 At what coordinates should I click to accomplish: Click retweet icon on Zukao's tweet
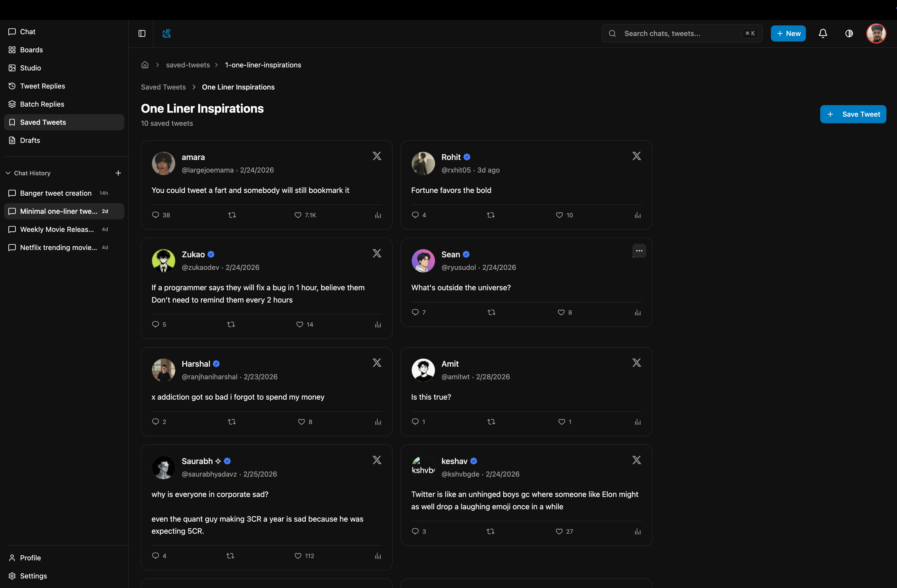click(231, 324)
